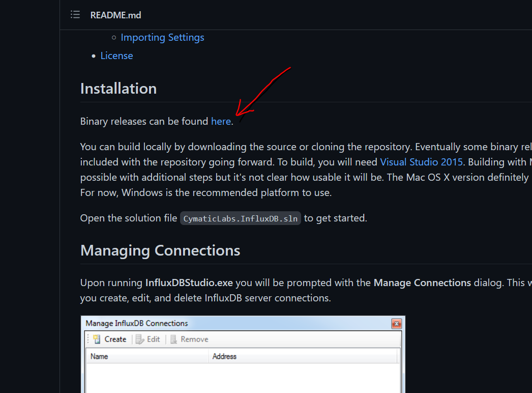Click the Name column header
The height and width of the screenshot is (393, 532).
[147, 356]
